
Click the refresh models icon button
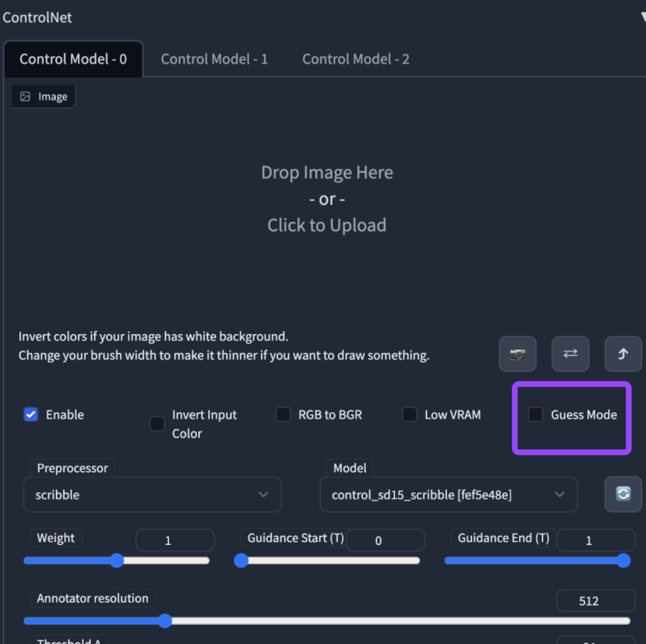(x=623, y=494)
